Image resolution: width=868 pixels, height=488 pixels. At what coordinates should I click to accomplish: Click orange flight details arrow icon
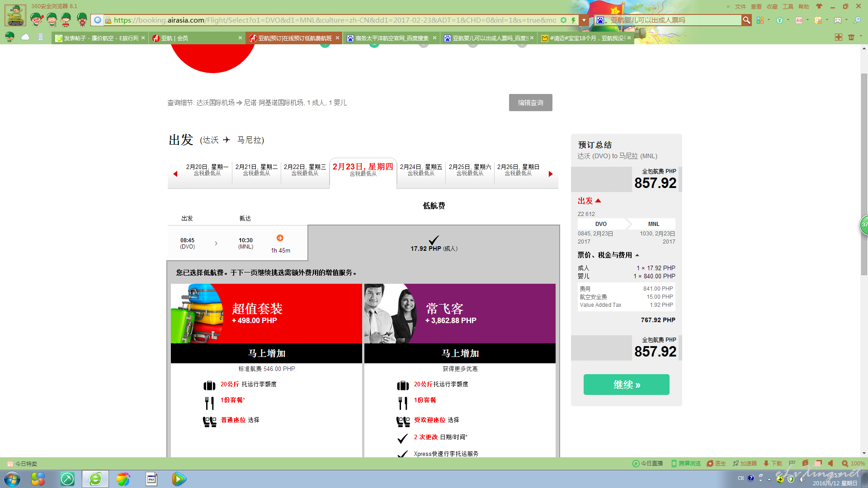280,238
